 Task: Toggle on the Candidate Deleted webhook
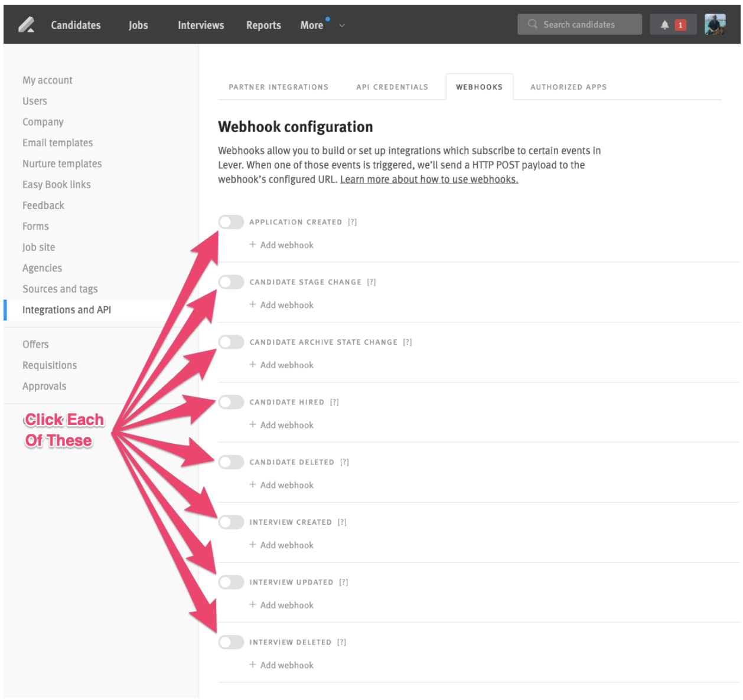pos(232,462)
